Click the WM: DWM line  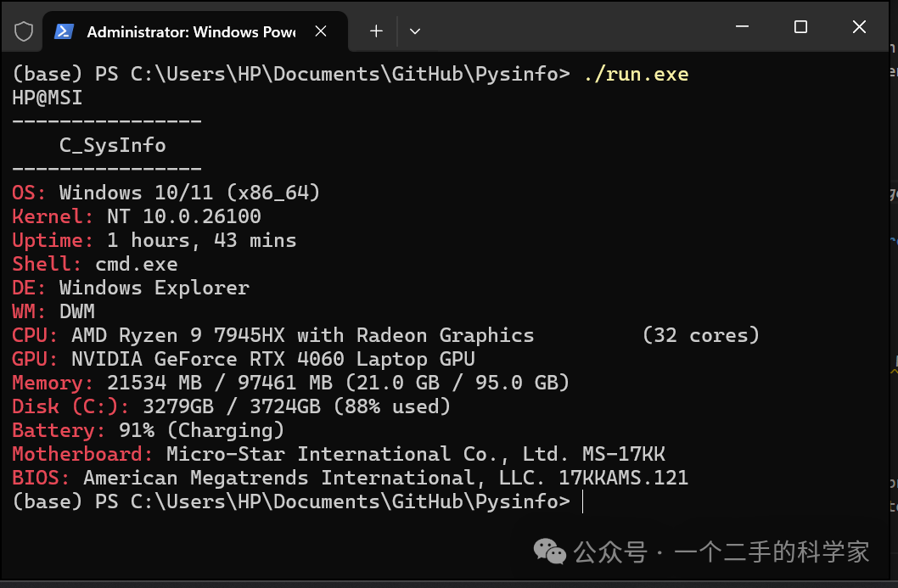tap(53, 311)
